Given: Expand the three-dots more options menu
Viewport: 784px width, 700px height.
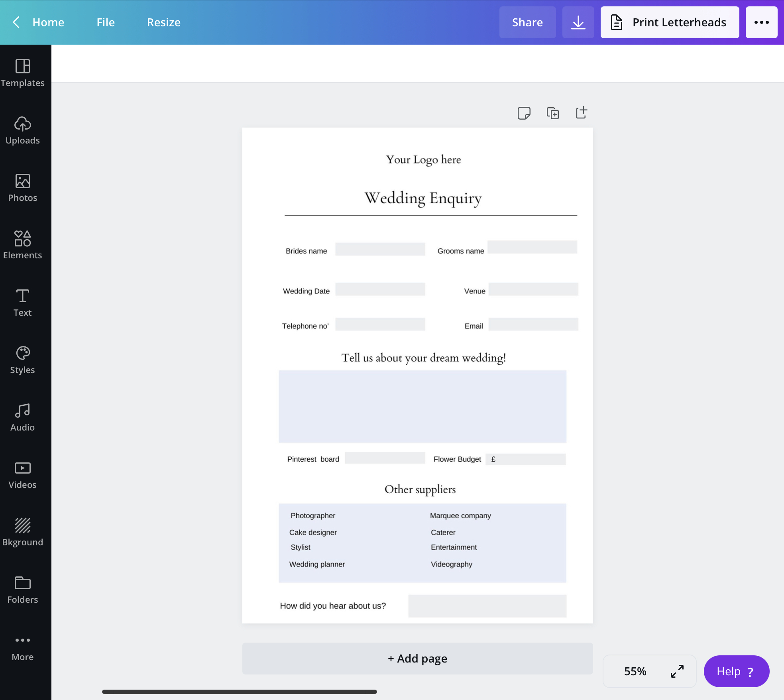Looking at the screenshot, I should [761, 22].
